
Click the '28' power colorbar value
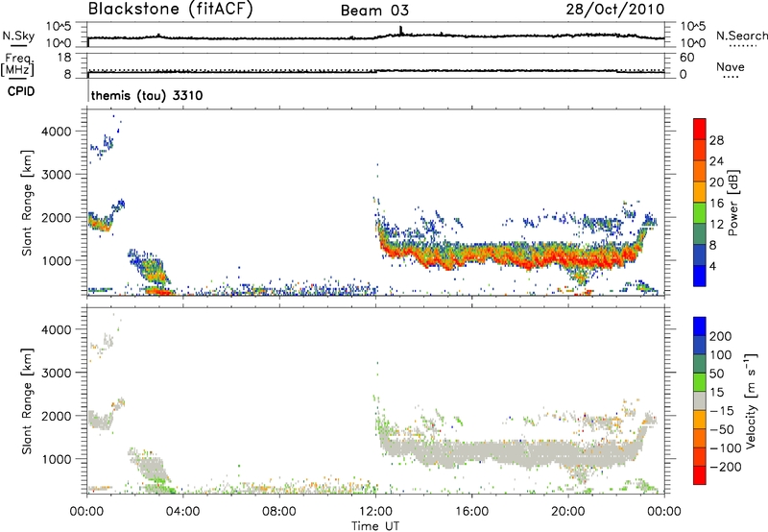(x=716, y=140)
